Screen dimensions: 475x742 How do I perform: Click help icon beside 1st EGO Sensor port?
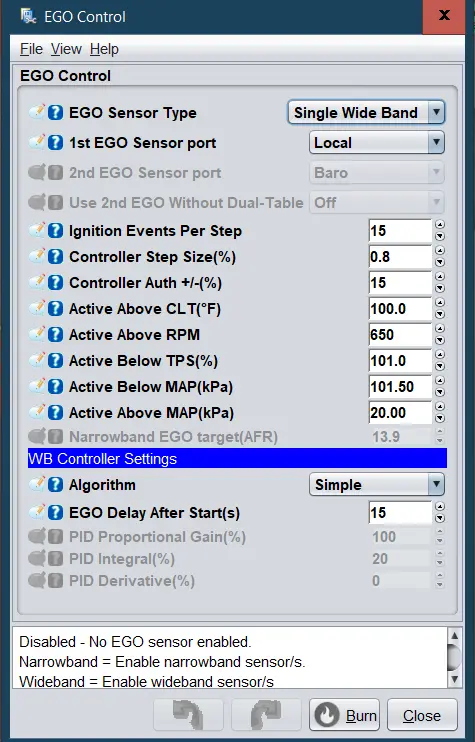[55, 142]
